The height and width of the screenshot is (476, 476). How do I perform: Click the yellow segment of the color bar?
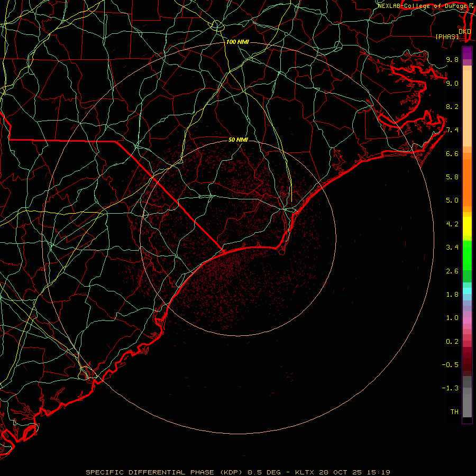tap(467, 226)
